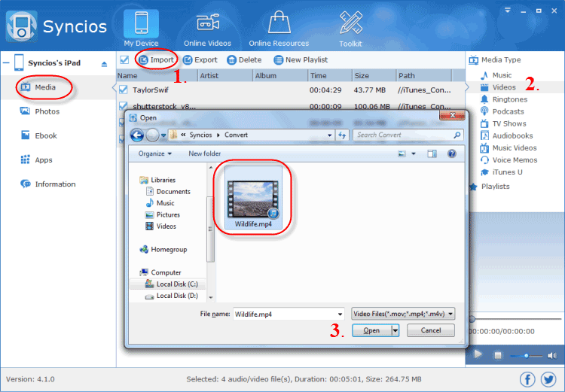Eject Syncios's iPad using the eject icon
The width and height of the screenshot is (565, 392).
point(104,64)
